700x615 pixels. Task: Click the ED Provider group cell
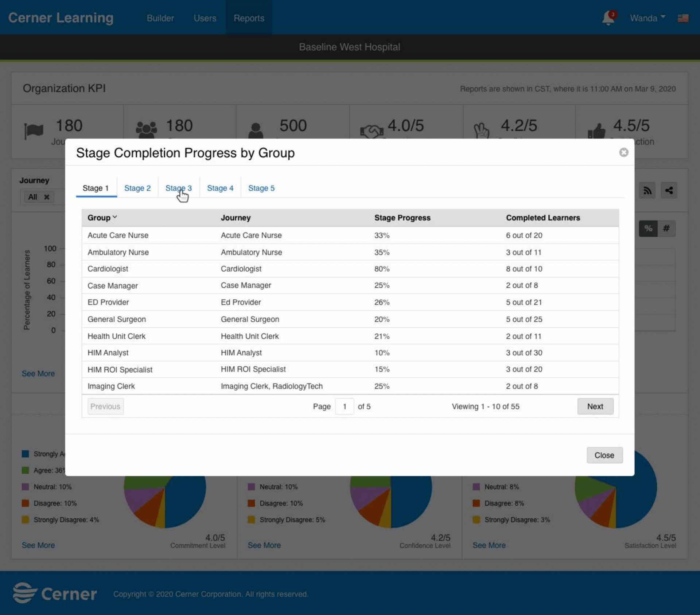108,303
